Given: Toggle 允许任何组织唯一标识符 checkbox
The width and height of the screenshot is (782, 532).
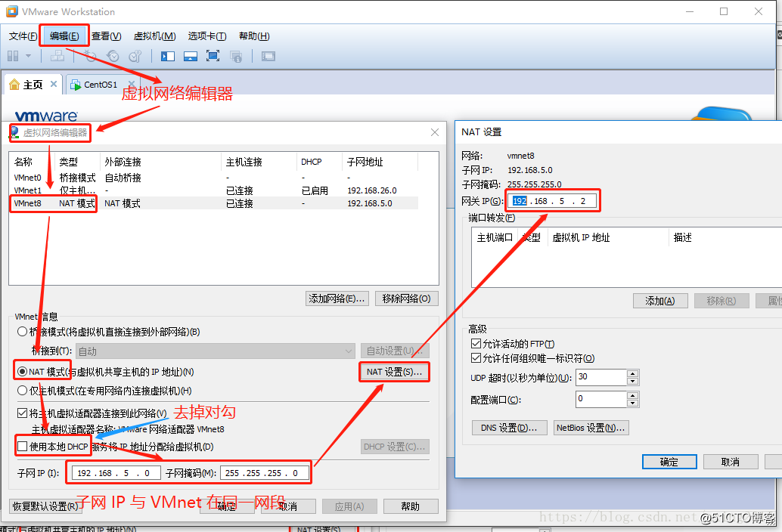Looking at the screenshot, I should pos(476,358).
